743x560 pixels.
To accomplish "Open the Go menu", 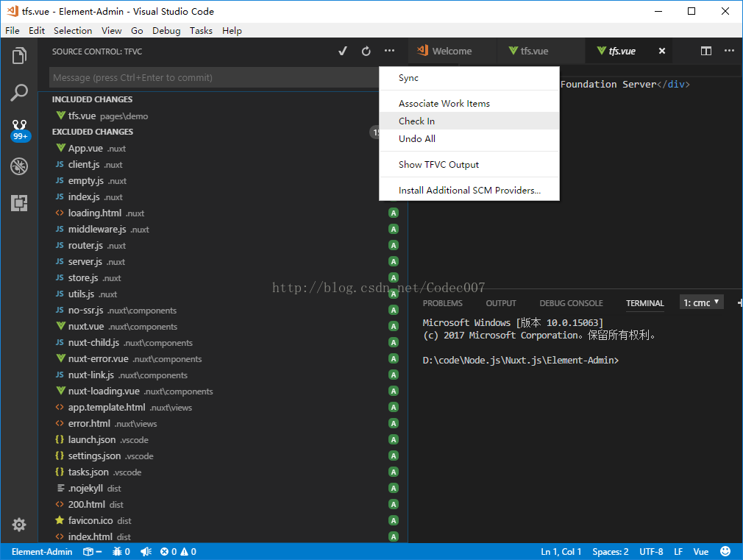I will click(x=137, y=30).
